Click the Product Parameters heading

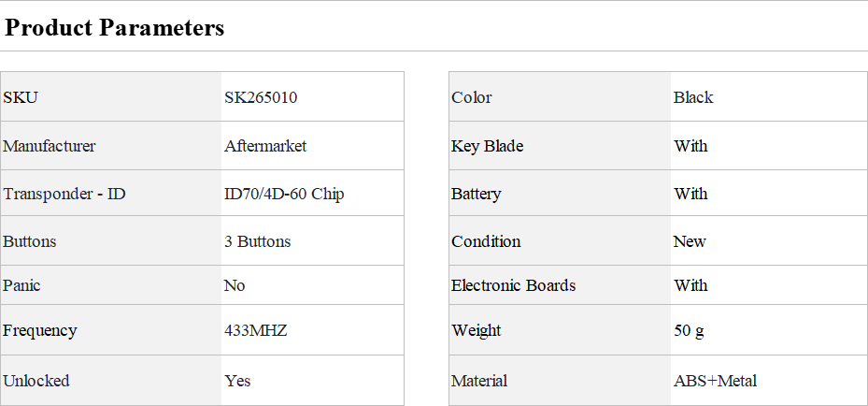[115, 28]
